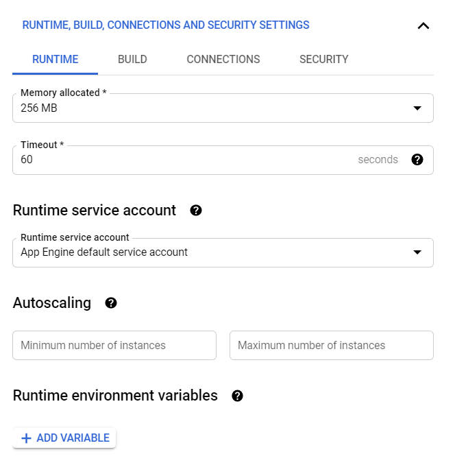The image size is (455, 476).
Task: Go to the Security tab
Action: coord(324,60)
